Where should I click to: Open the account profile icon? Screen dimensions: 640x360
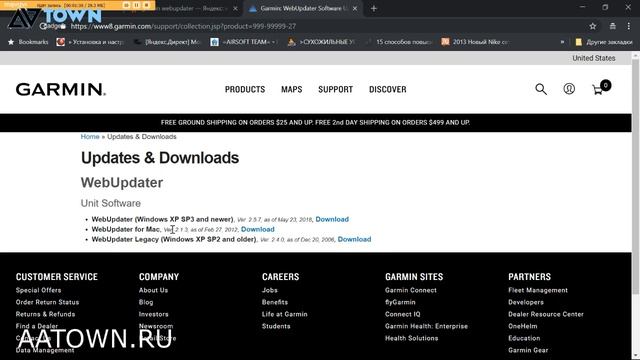pyautogui.click(x=569, y=89)
